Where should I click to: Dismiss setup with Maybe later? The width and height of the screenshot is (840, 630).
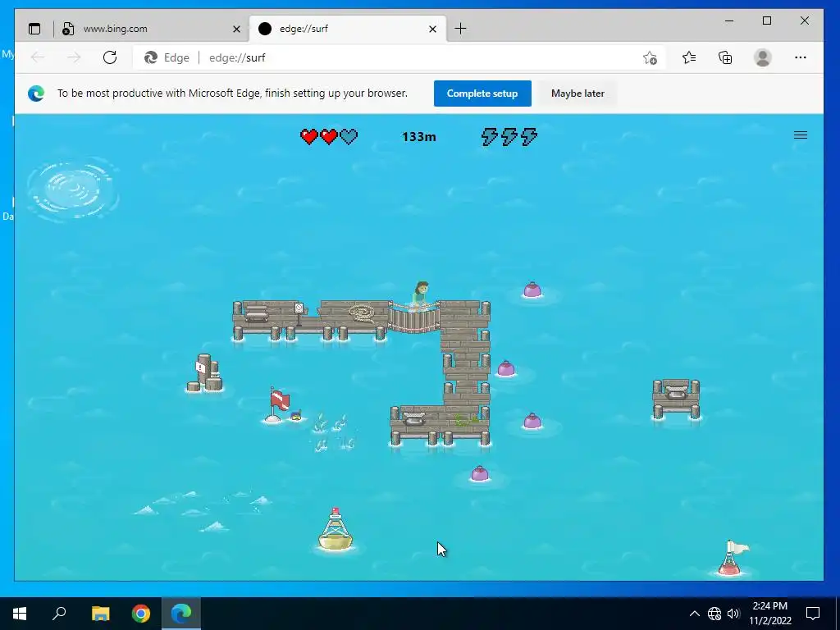[577, 94]
